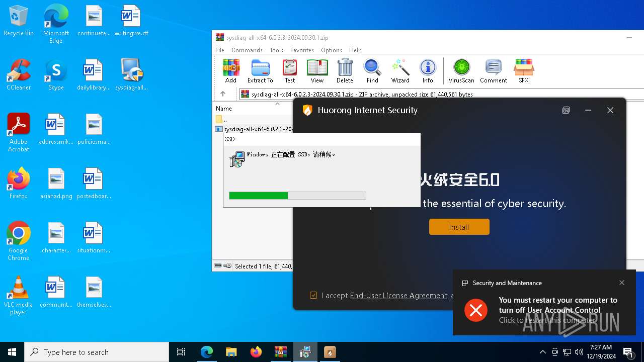Click the Install button in Huorong
This screenshot has width=644, height=362.
(459, 227)
